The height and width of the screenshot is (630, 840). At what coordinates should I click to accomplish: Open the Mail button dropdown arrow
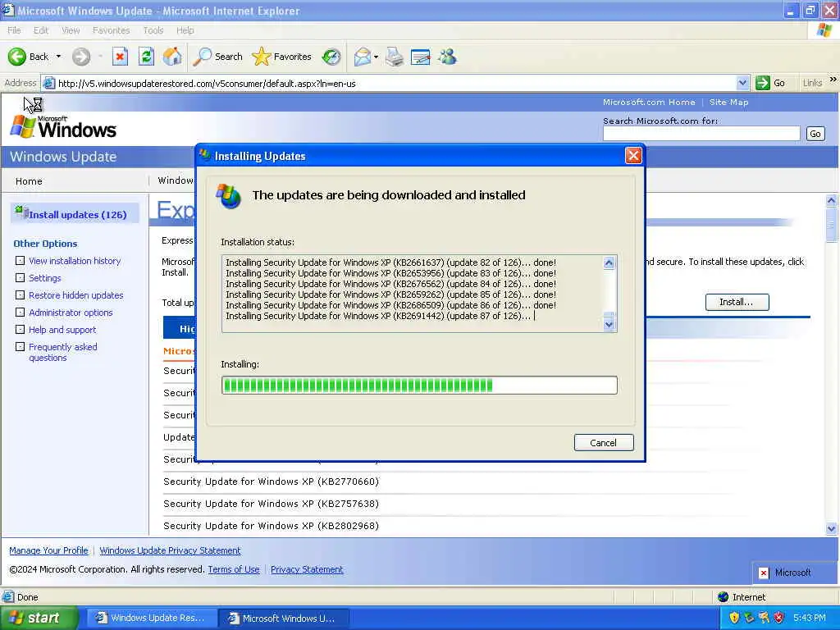coord(376,57)
